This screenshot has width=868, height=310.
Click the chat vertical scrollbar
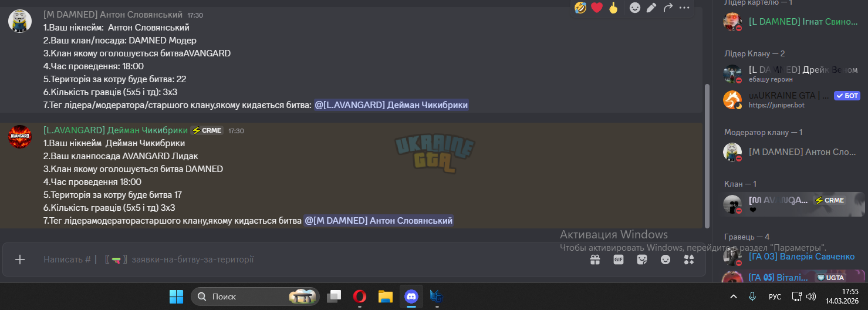click(x=707, y=156)
